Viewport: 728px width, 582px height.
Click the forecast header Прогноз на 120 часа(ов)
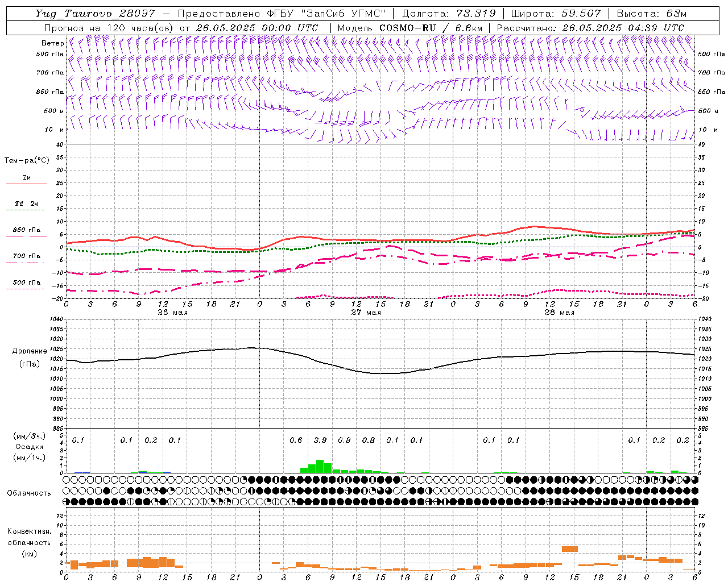coord(109,28)
